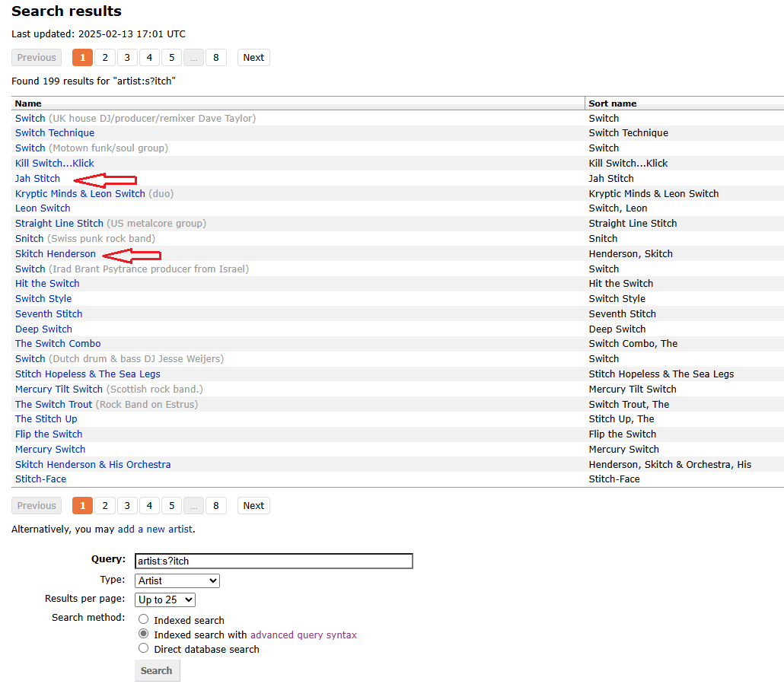Go to page 8 in top pagination
Image resolution: width=784 pixels, height=687 pixels.
(x=216, y=58)
